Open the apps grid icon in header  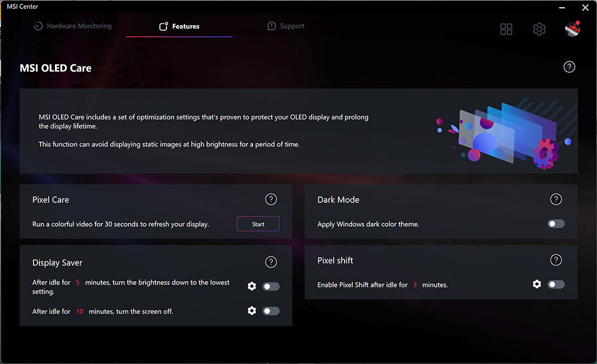click(x=506, y=29)
